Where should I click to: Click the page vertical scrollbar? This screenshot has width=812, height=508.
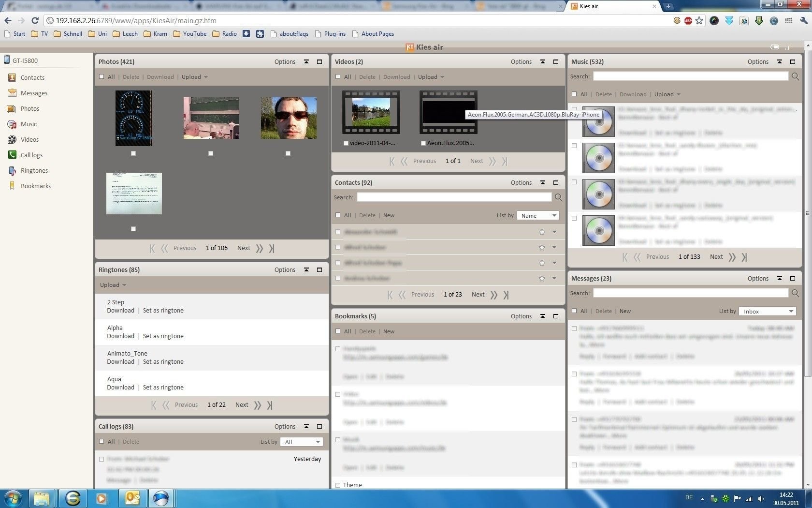(808, 213)
